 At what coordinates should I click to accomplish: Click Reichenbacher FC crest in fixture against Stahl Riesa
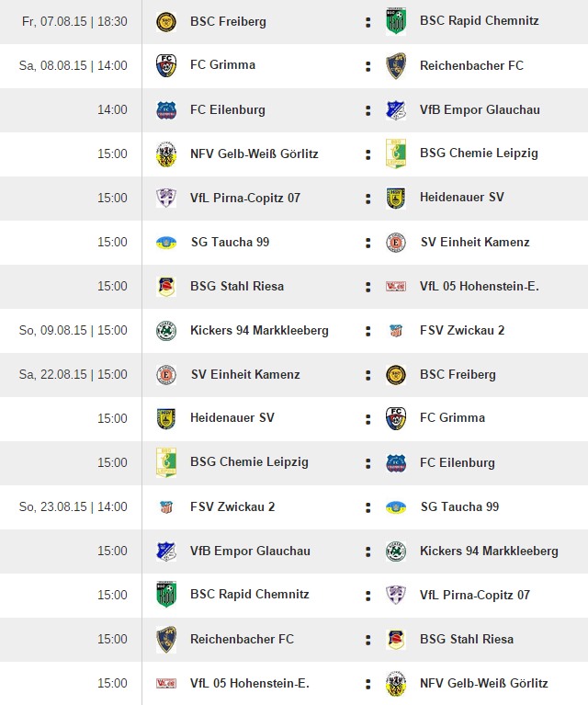[166, 639]
